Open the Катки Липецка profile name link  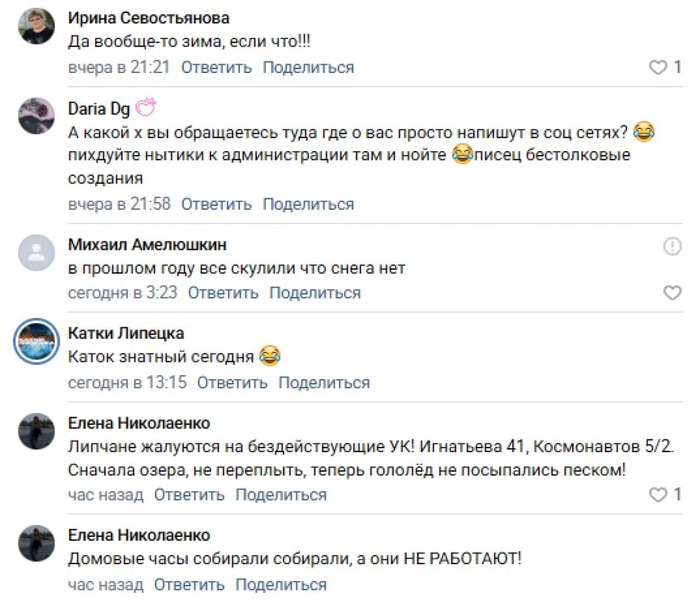point(126,333)
